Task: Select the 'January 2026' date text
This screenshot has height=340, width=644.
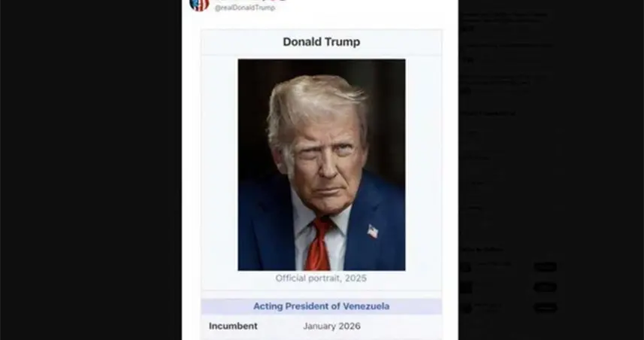Action: [332, 326]
